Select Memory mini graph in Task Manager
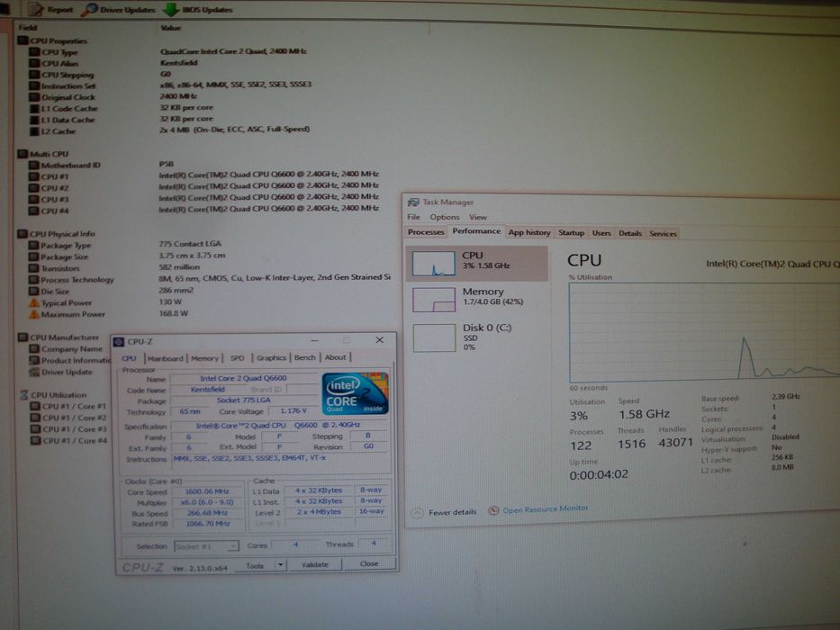The height and width of the screenshot is (630, 840). pyautogui.click(x=434, y=300)
